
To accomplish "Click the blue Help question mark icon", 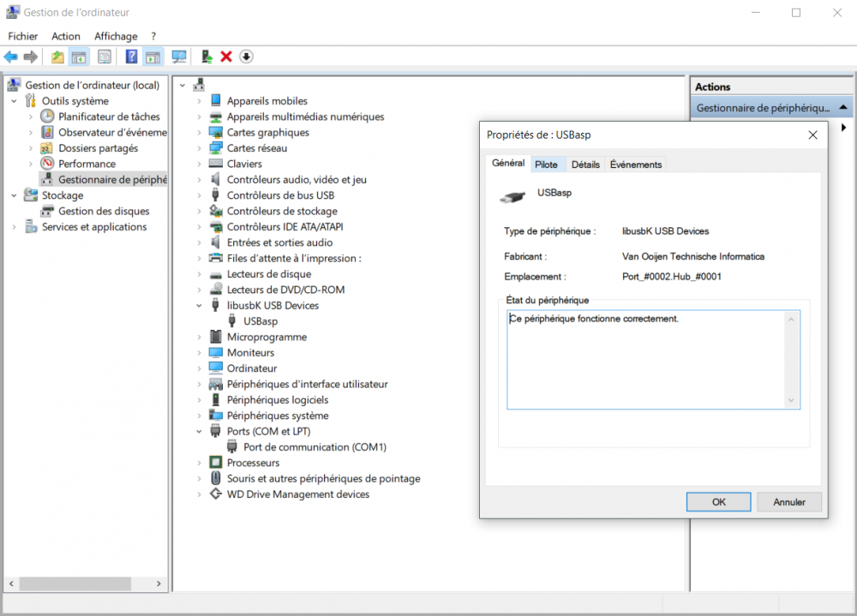I will click(x=131, y=57).
